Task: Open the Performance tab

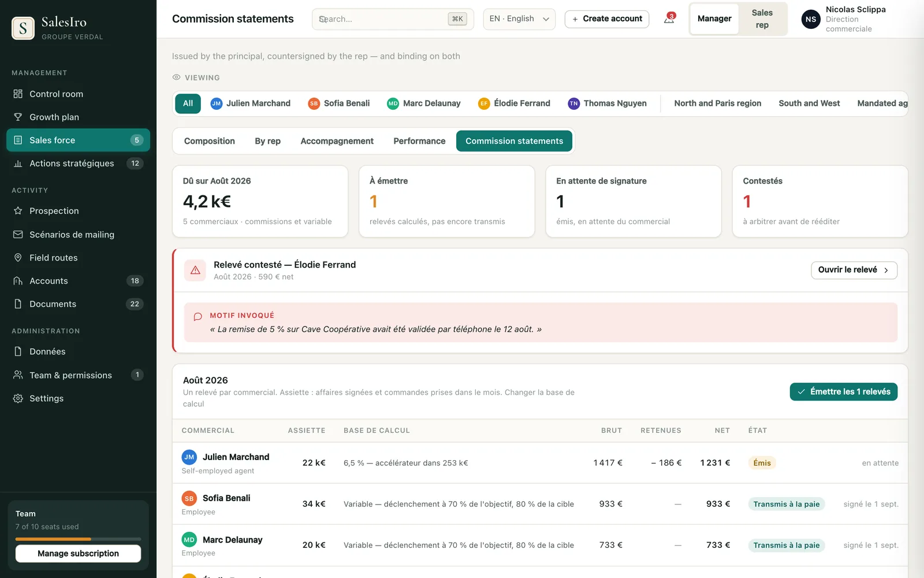Action: coord(419,141)
